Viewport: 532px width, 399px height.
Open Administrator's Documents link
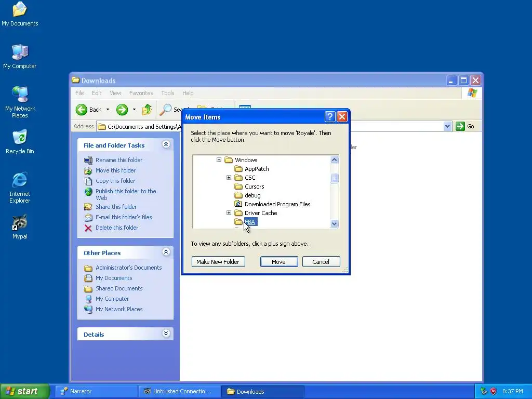click(129, 268)
